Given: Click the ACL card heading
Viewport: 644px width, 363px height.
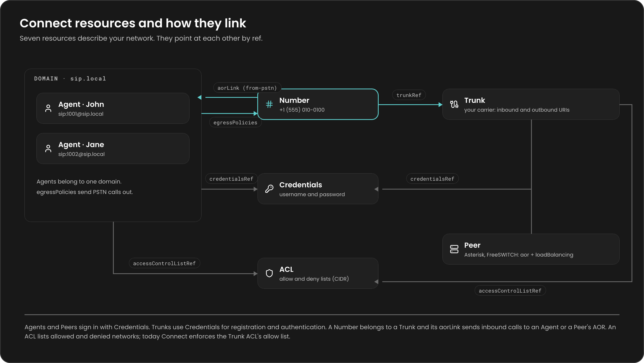Looking at the screenshot, I should (286, 269).
